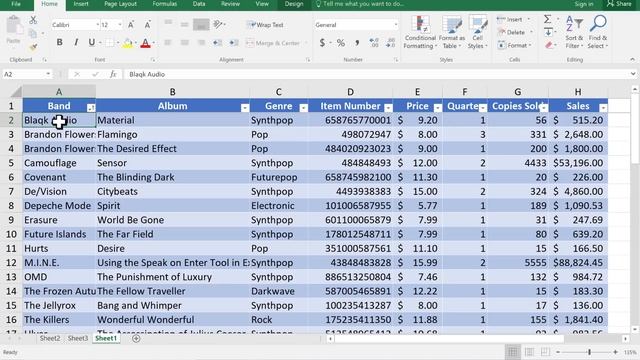The width and height of the screenshot is (640, 360).
Task: Switch to the Insert ribbon tab
Action: click(81, 4)
